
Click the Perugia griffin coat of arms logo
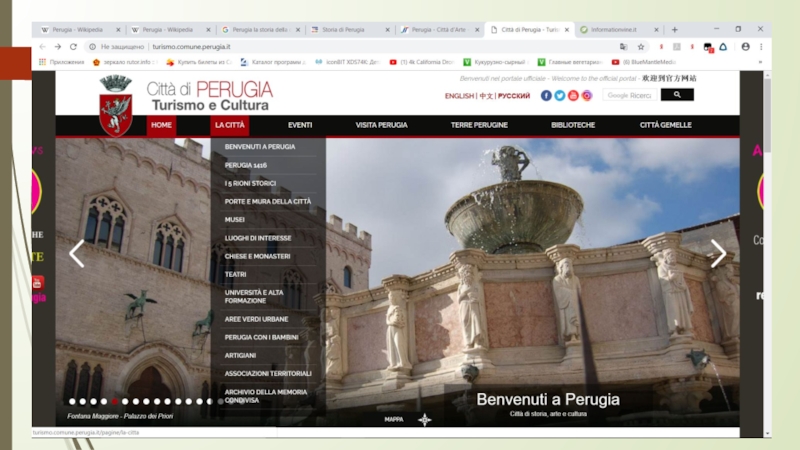[116, 105]
